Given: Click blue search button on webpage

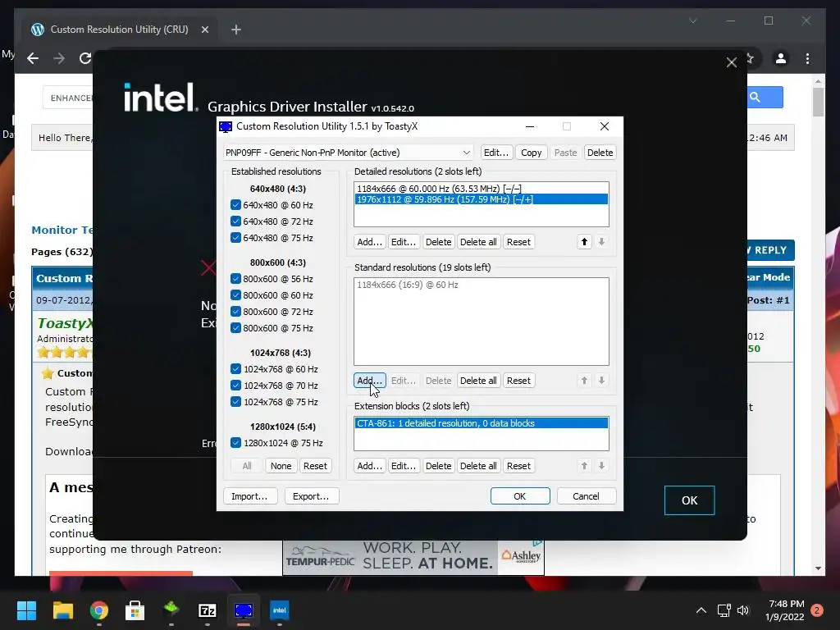Looking at the screenshot, I should [765, 97].
